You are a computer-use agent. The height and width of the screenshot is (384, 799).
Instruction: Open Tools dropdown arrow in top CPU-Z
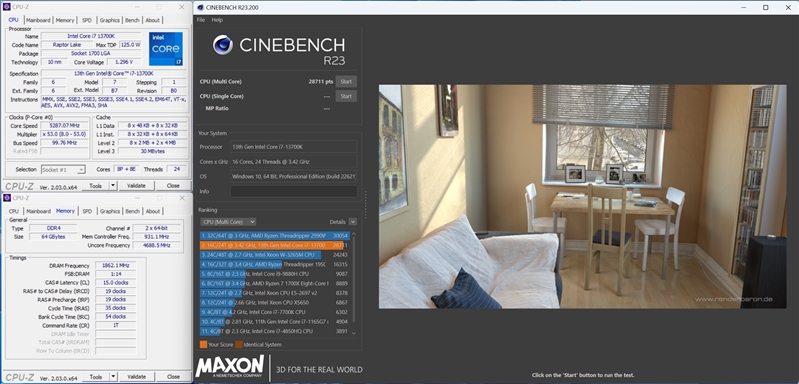(x=113, y=186)
